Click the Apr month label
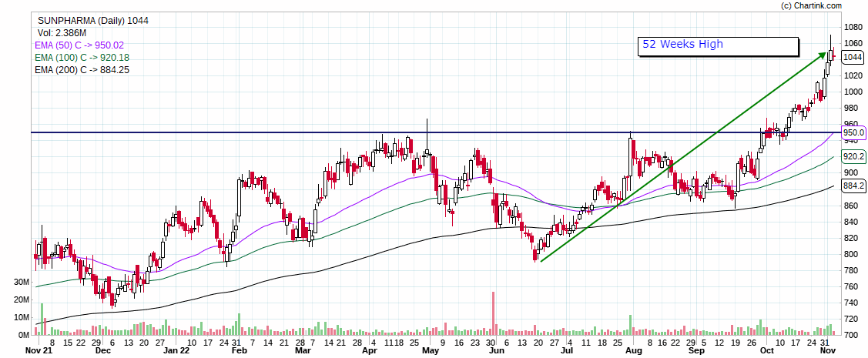Screen dimensions: 868x358 (370, 351)
